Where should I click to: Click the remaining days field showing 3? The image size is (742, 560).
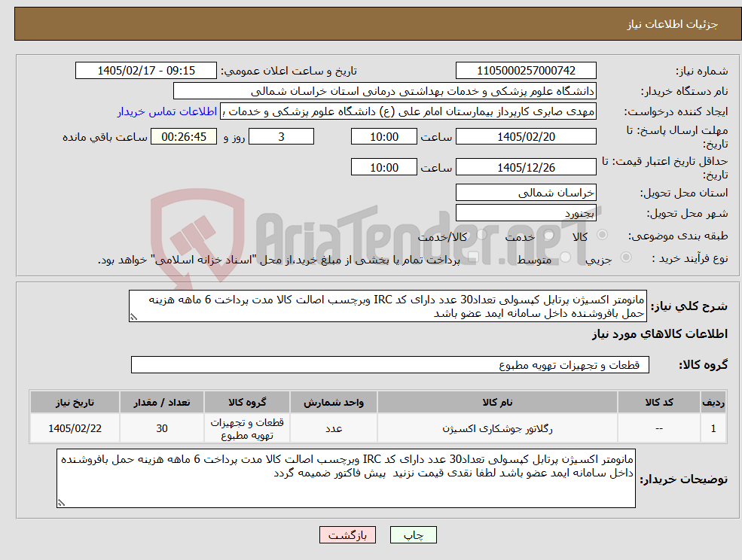click(281, 137)
